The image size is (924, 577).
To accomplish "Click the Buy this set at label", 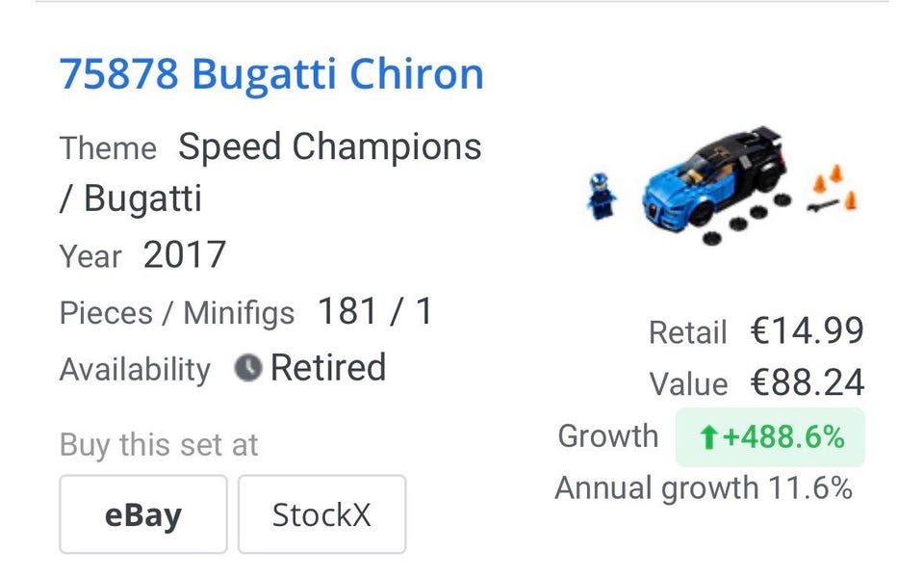I will click(159, 444).
